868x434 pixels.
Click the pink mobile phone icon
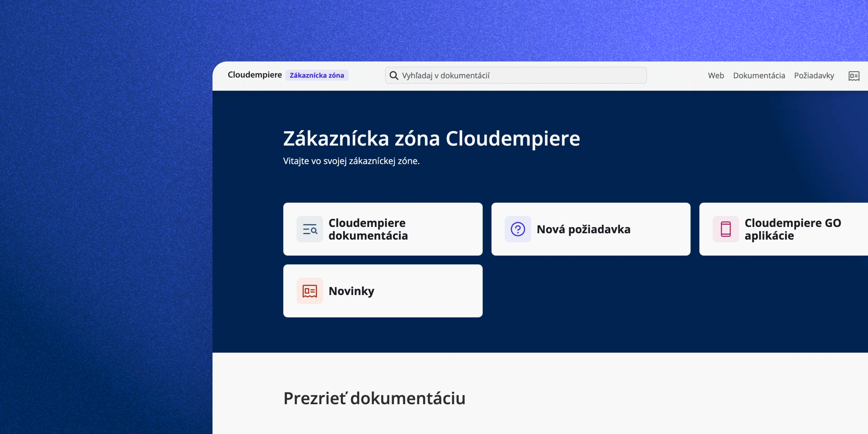[x=725, y=229]
